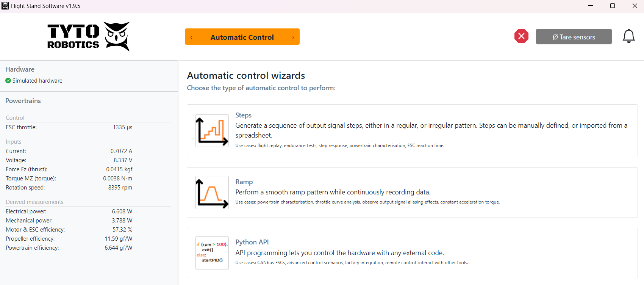Viewport: 644px width, 285px height.
Task: Click the red emergency stop icon
Action: click(x=521, y=36)
